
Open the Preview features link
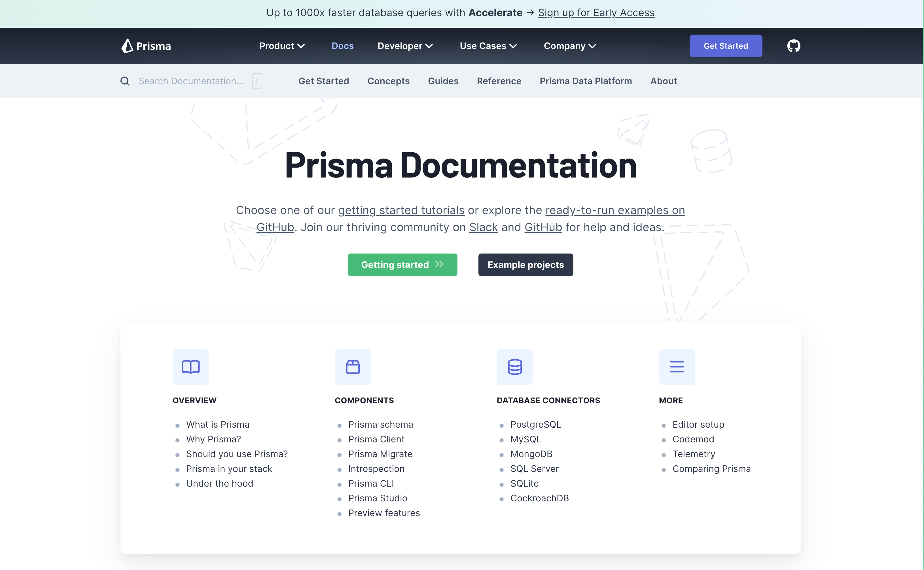[x=384, y=513]
